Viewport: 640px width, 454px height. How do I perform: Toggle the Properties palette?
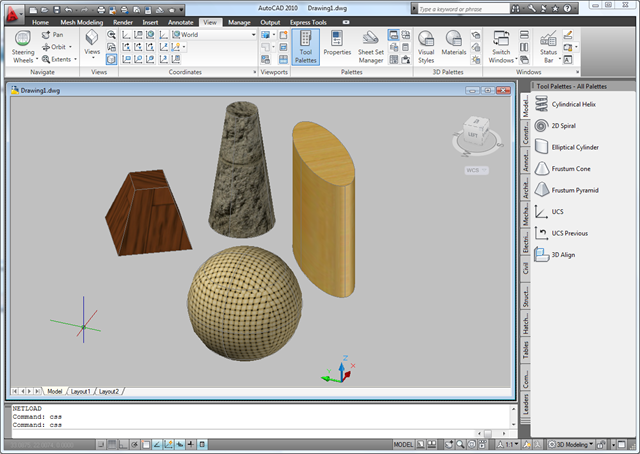pos(337,45)
